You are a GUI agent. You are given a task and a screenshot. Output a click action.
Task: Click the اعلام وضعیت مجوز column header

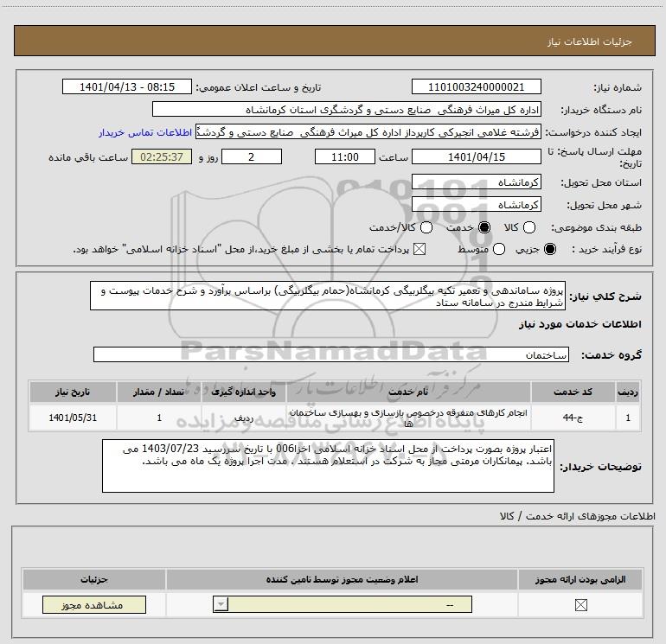pyautogui.click(x=342, y=579)
